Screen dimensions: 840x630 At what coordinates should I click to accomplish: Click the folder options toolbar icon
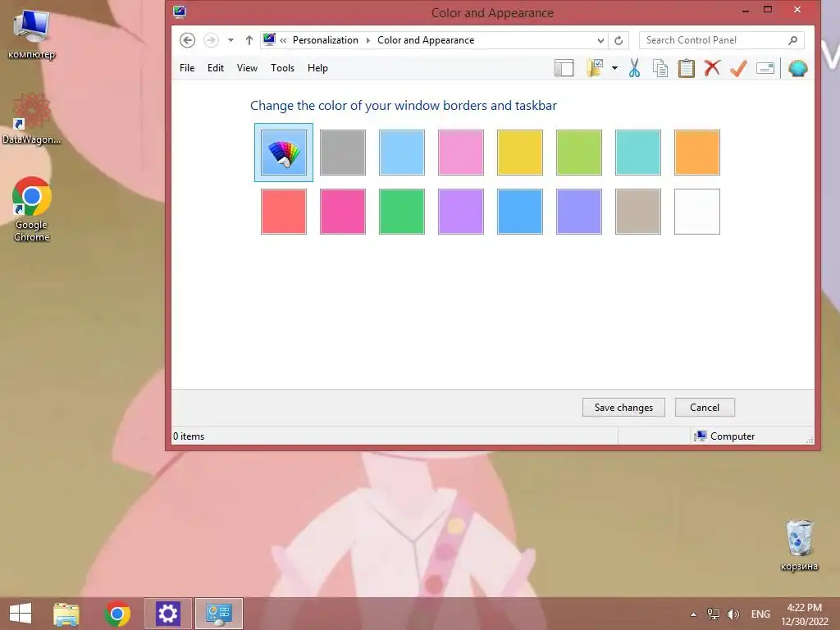pos(596,68)
